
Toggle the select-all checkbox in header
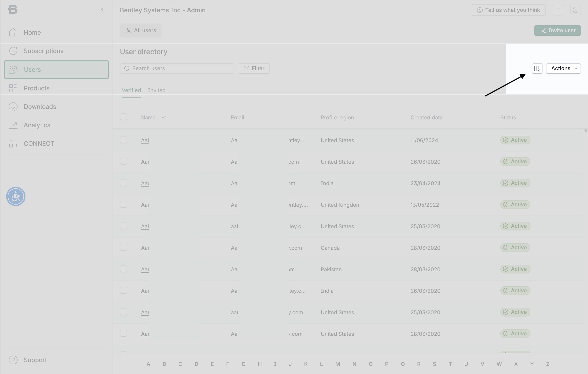click(x=123, y=117)
